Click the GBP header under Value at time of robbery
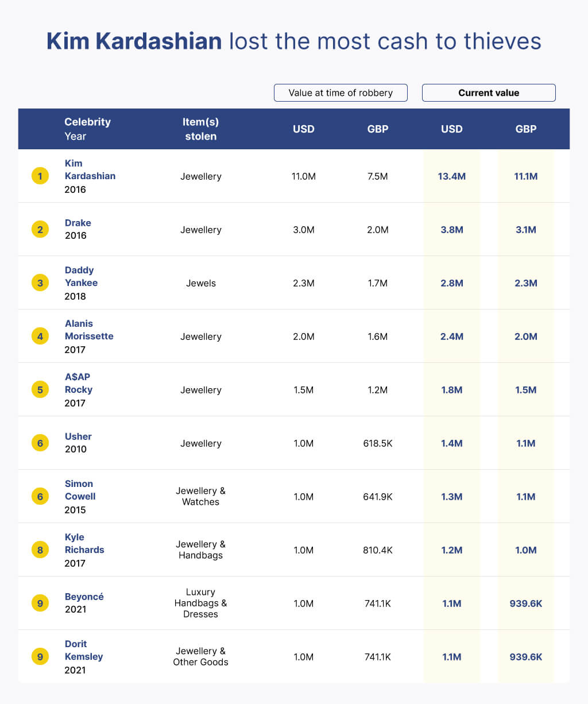This screenshot has width=588, height=704. pyautogui.click(x=378, y=129)
